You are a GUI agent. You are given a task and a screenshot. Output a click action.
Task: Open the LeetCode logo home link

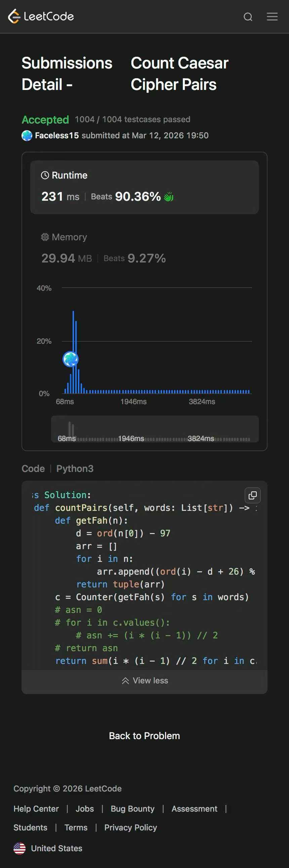click(41, 16)
